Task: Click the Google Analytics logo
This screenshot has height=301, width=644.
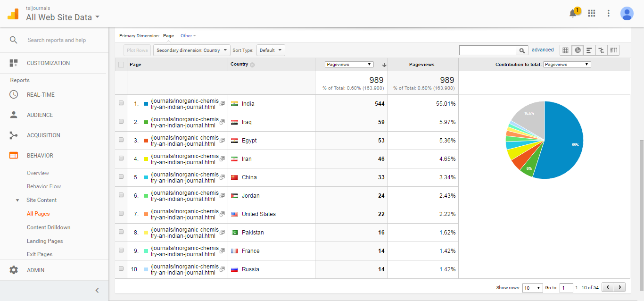Action: [x=13, y=13]
